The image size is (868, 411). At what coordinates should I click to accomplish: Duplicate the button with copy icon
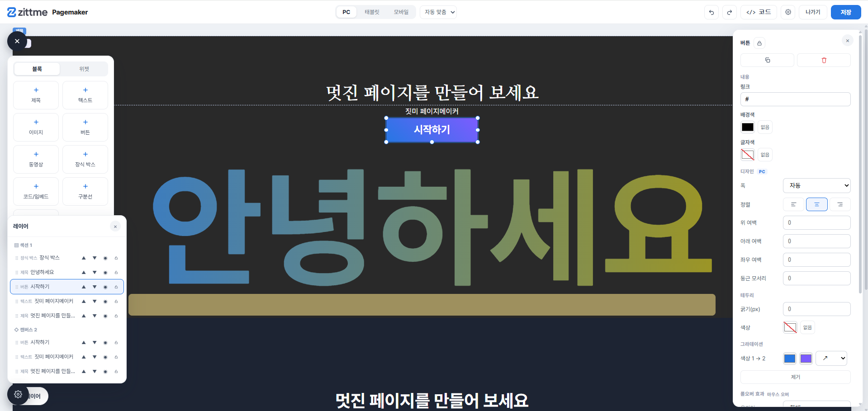click(767, 60)
